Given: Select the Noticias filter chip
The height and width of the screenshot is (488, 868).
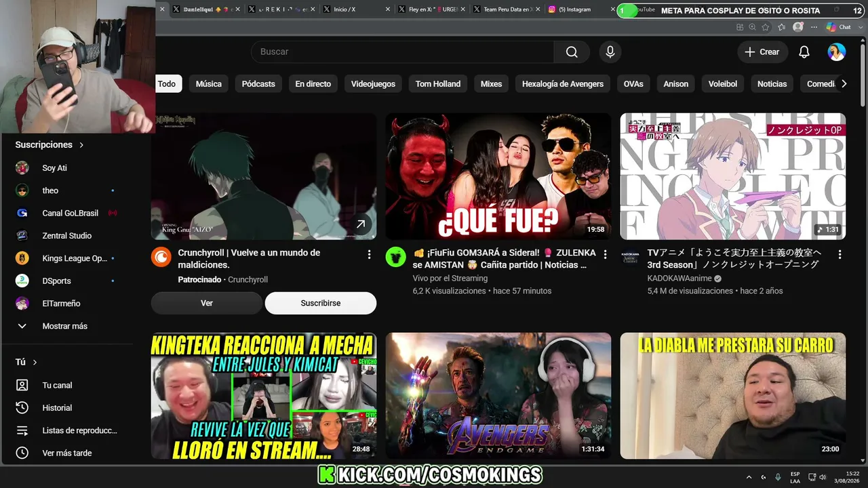Looking at the screenshot, I should pos(772,84).
